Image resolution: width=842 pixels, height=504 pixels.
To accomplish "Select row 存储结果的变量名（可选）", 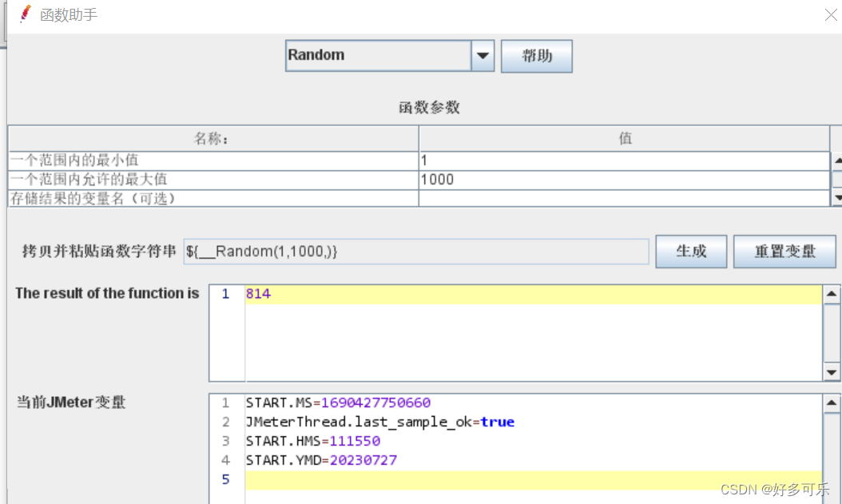I will (213, 199).
